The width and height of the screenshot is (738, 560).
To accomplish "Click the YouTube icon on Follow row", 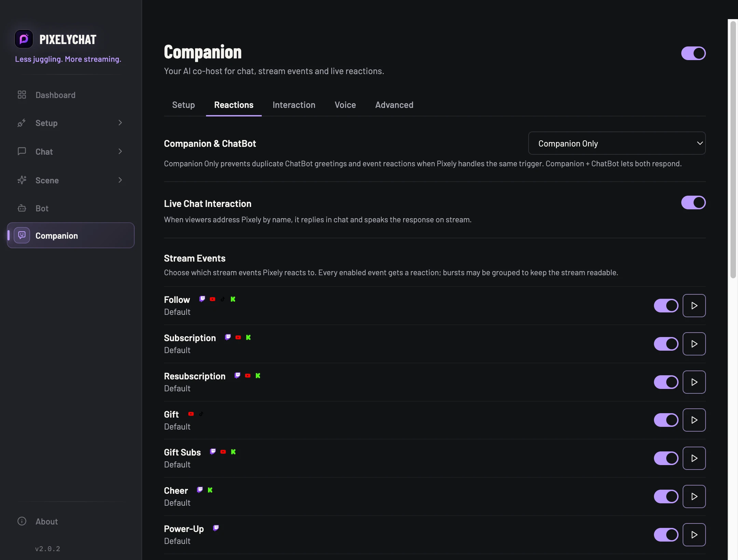I will (213, 299).
